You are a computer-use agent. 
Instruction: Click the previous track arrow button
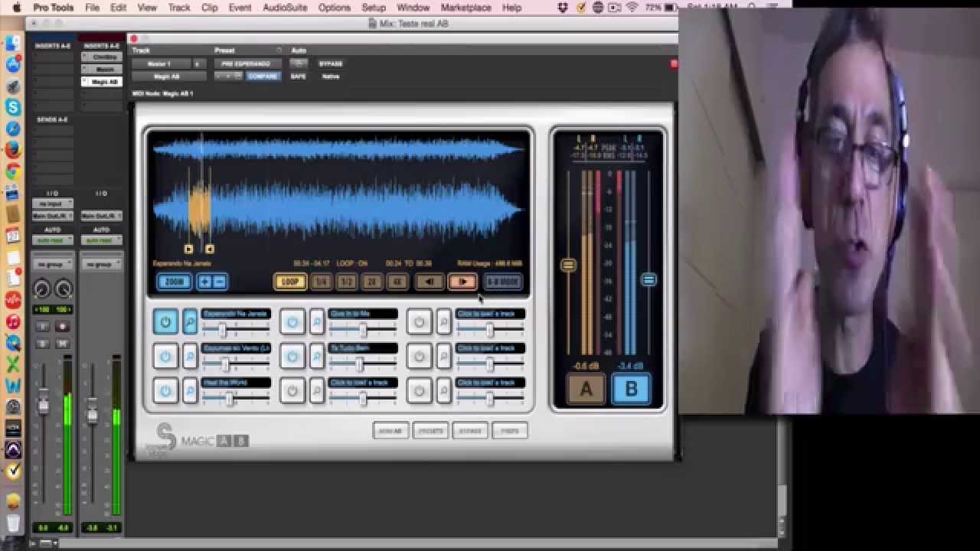coord(430,282)
